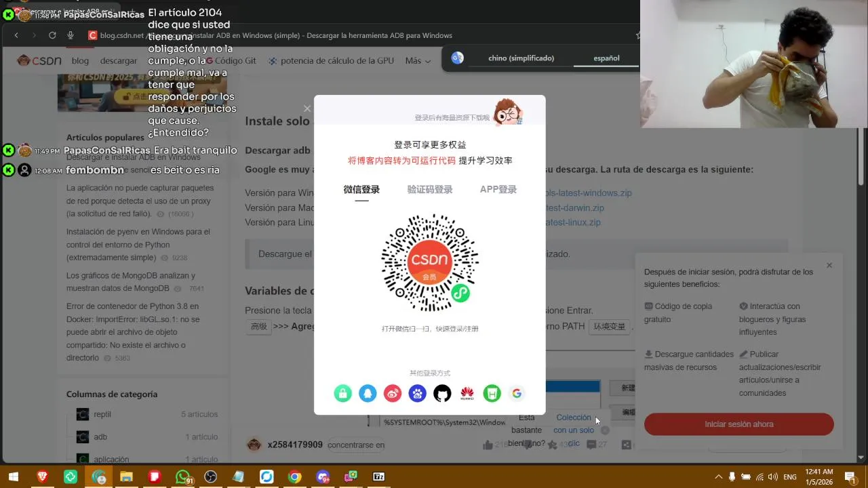868x488 pixels.
Task: Open Código Git navigation link
Action: click(x=231, y=60)
